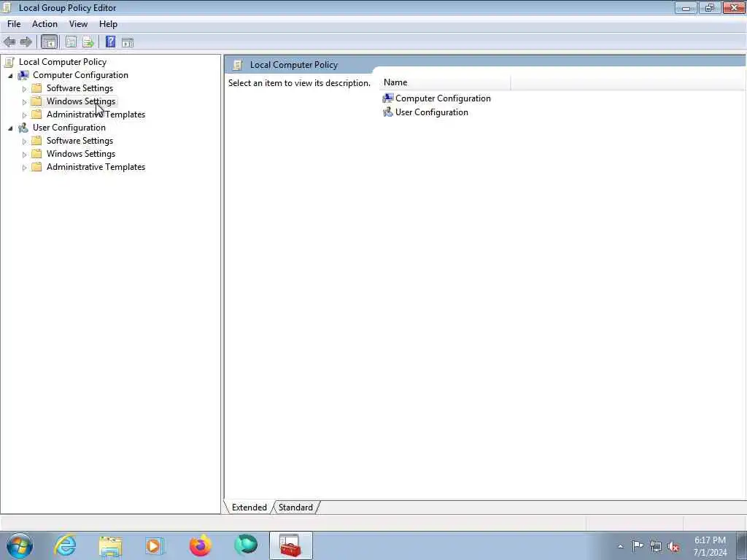This screenshot has width=747, height=560.
Task: Click the taskbar clock showing 6:17 PM
Action: point(710,546)
